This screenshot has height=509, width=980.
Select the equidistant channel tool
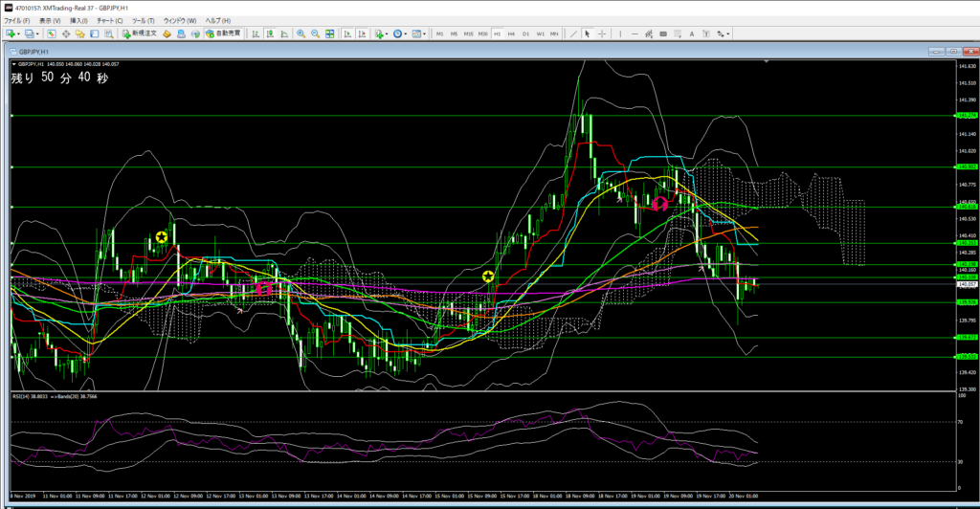point(650,33)
